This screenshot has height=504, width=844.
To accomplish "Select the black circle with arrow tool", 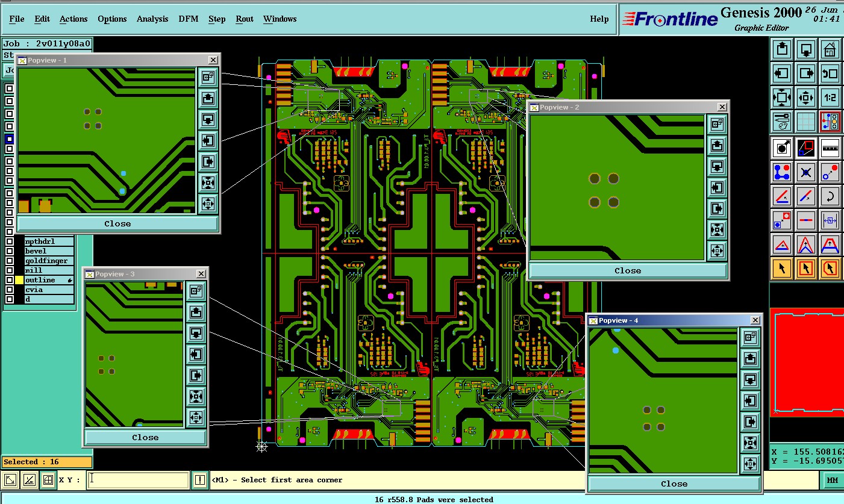I will pyautogui.click(x=782, y=148).
